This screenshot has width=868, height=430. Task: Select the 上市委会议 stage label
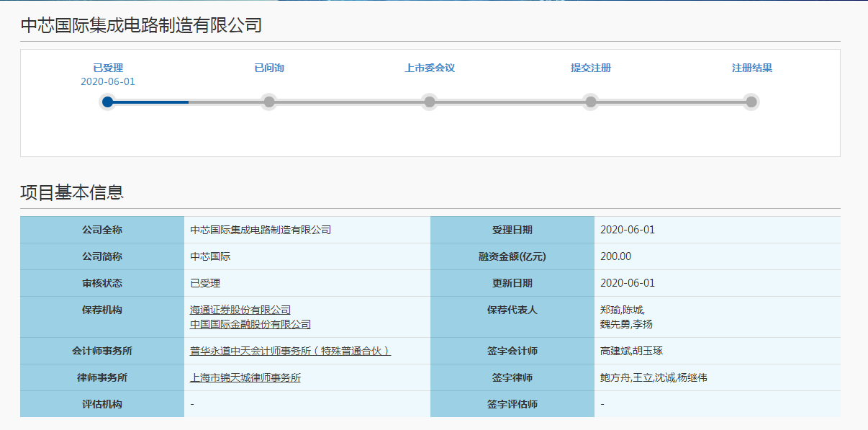pos(430,68)
